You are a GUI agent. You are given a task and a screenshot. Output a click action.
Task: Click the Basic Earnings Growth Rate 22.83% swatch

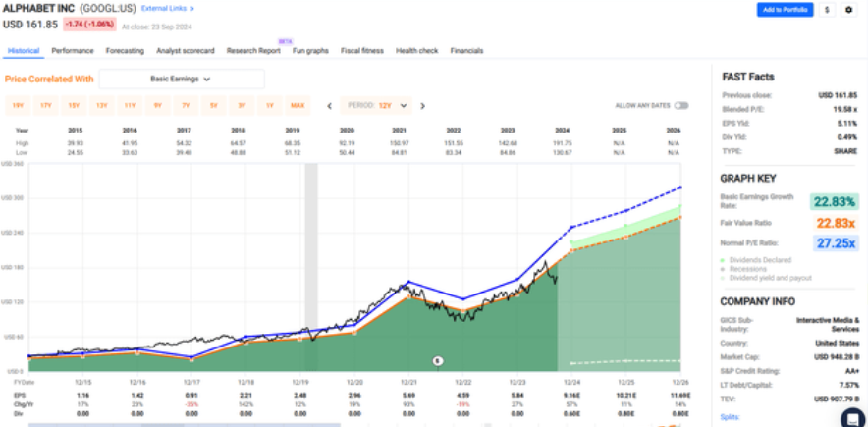835,202
